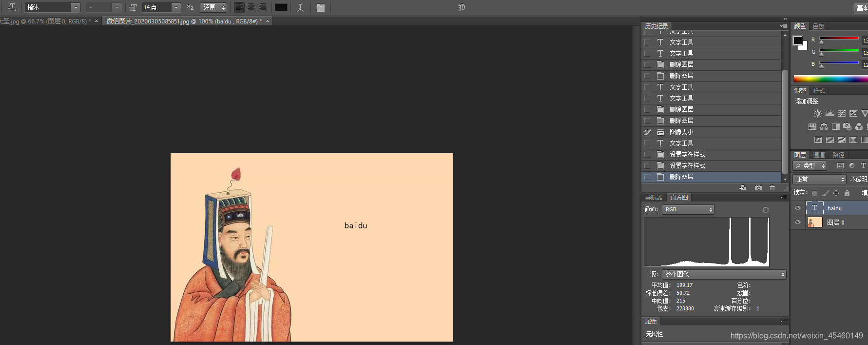Filter layers by pixel layer icon

[x=840, y=166]
